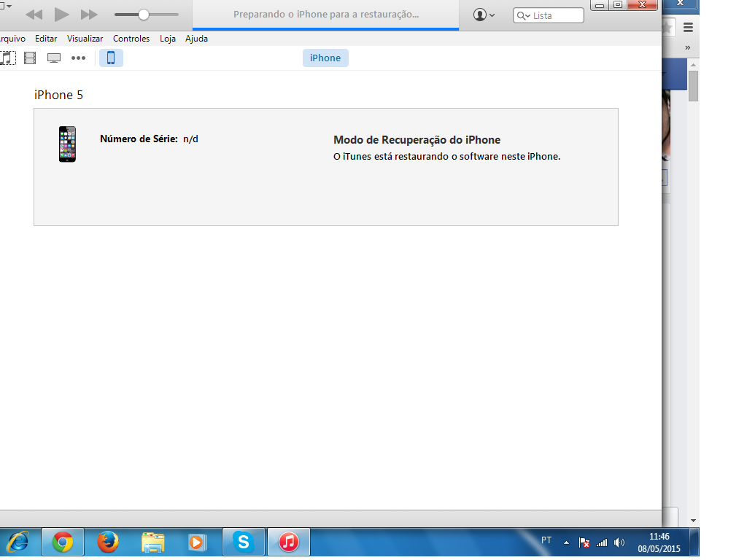This screenshot has height=560, width=747.
Task: Open the Visualizar menu
Action: click(x=85, y=39)
